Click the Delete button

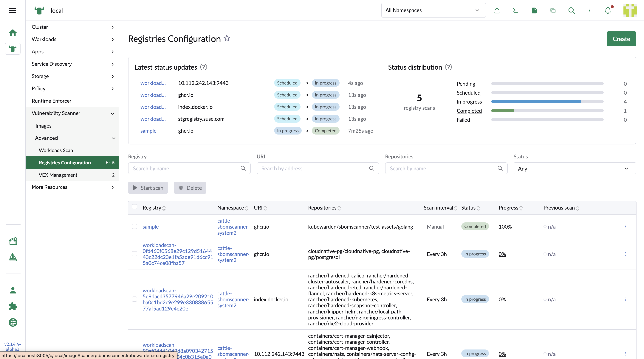190,188
